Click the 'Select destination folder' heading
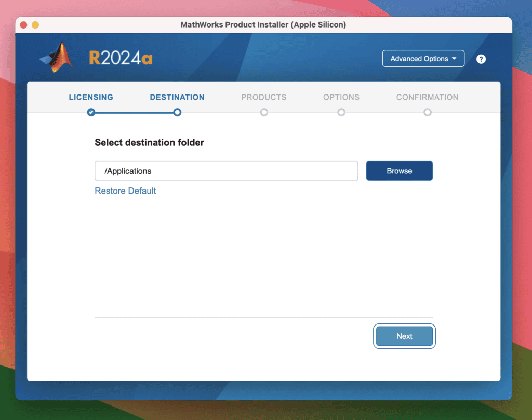This screenshot has height=420, width=532. click(149, 142)
